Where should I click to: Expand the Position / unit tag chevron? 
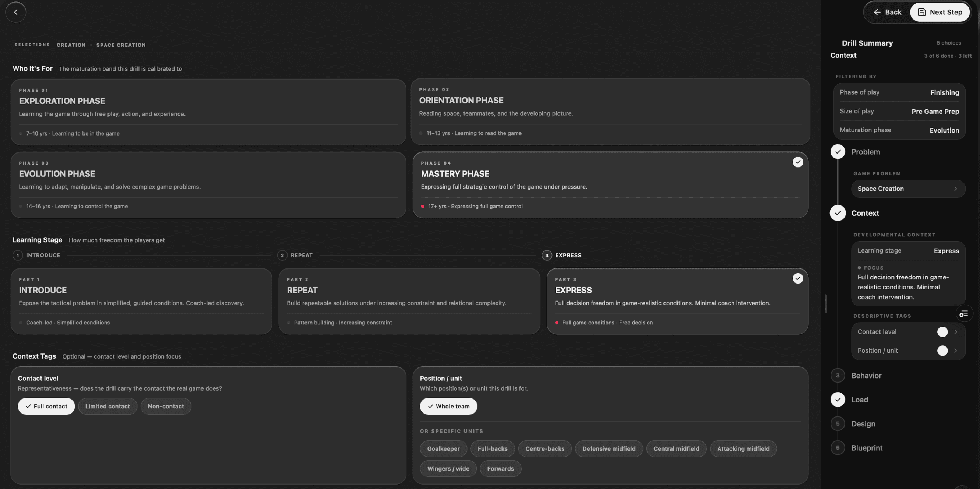point(956,351)
